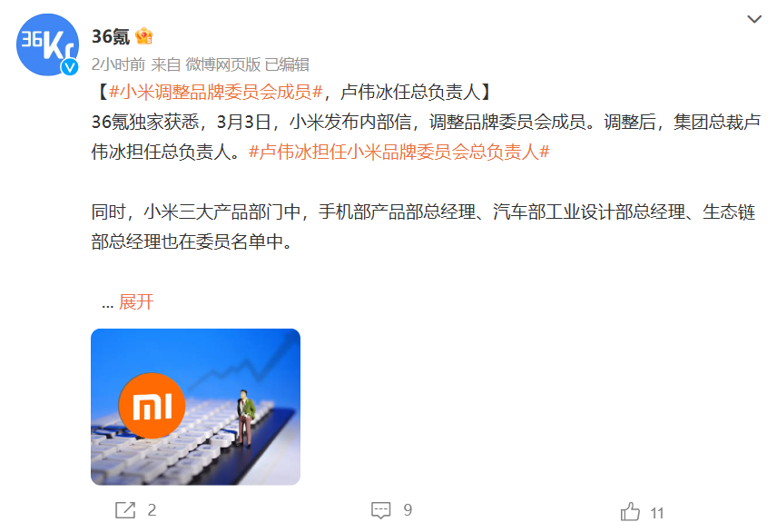Click the comment count 9
This screenshot has width=777, height=532.
coord(408,510)
